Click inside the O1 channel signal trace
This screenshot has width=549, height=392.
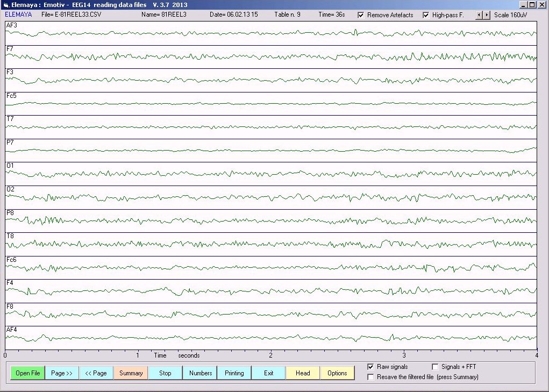click(269, 174)
